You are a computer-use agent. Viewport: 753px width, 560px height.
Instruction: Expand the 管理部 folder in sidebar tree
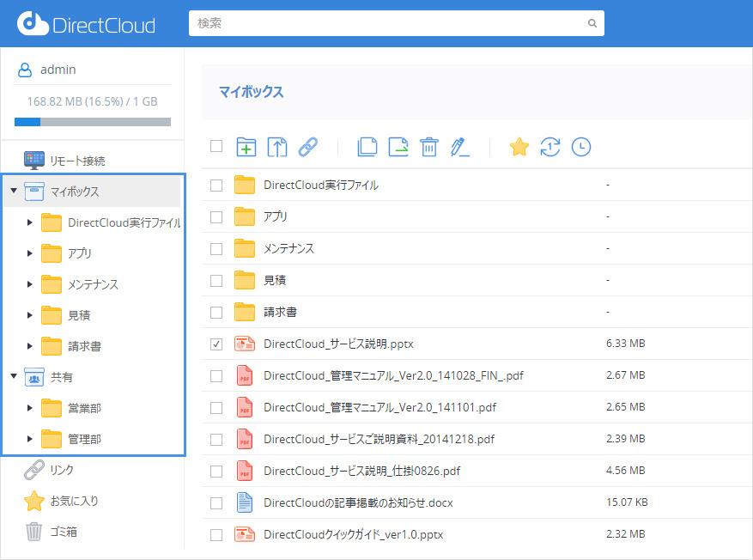29,439
